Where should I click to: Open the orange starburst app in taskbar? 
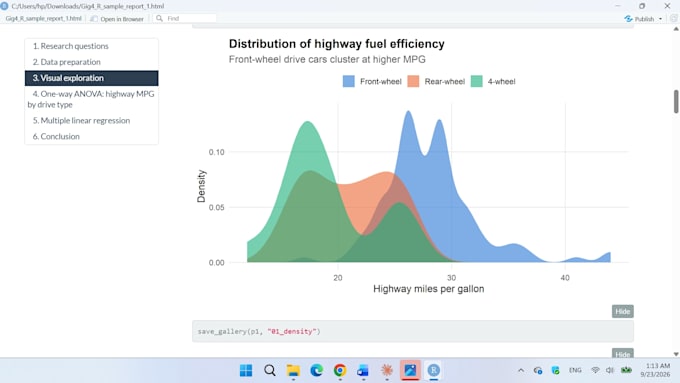click(387, 370)
